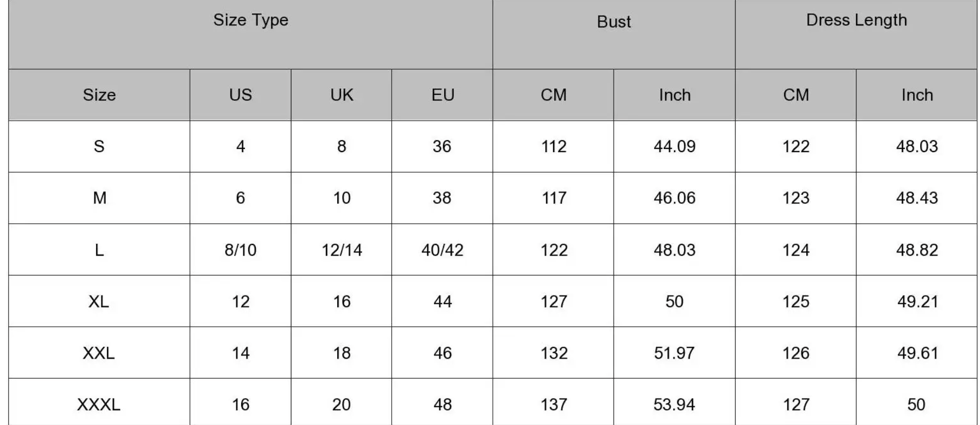Click the 117 bust CM cell
Screen dimensions: 980x425
(x=554, y=198)
